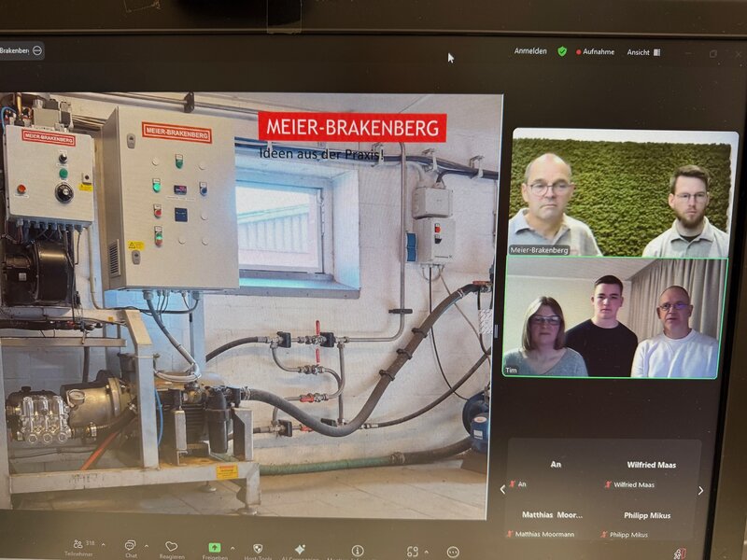The image size is (747, 560).
Task: Expand the apps caret menu
Action: tap(427, 552)
